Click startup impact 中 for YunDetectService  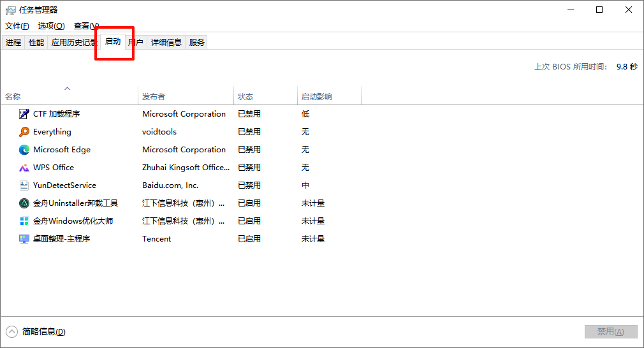pos(305,185)
